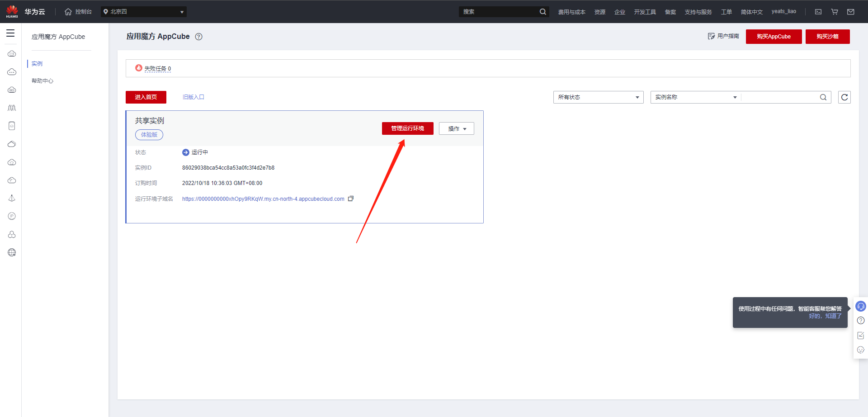This screenshot has width=868, height=417.
Task: Refresh the instance list
Action: (x=844, y=97)
